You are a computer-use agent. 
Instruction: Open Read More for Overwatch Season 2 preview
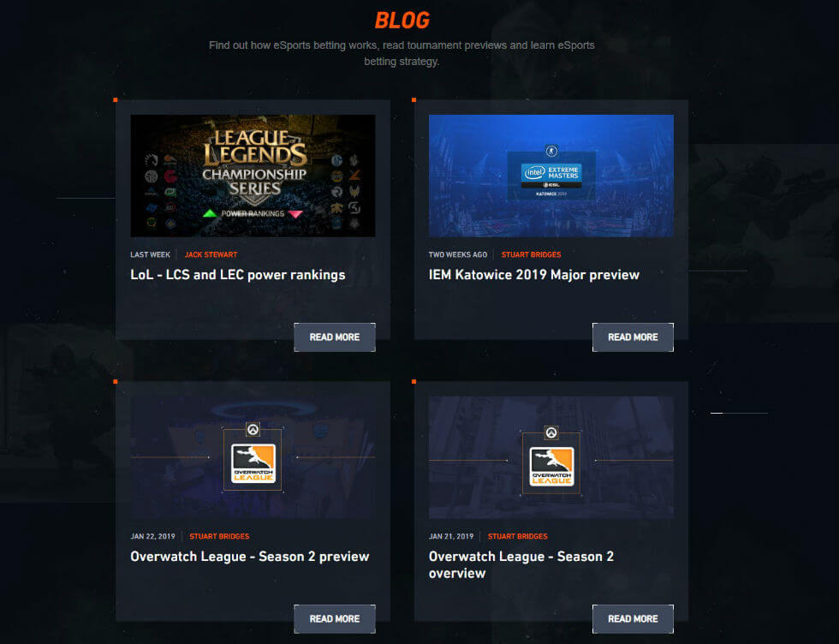[x=335, y=619]
